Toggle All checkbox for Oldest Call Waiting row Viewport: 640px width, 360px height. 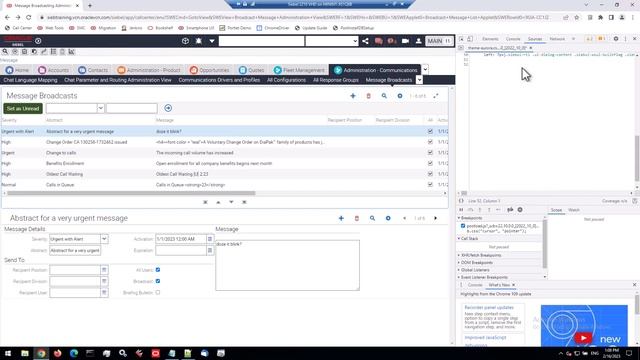(x=430, y=174)
